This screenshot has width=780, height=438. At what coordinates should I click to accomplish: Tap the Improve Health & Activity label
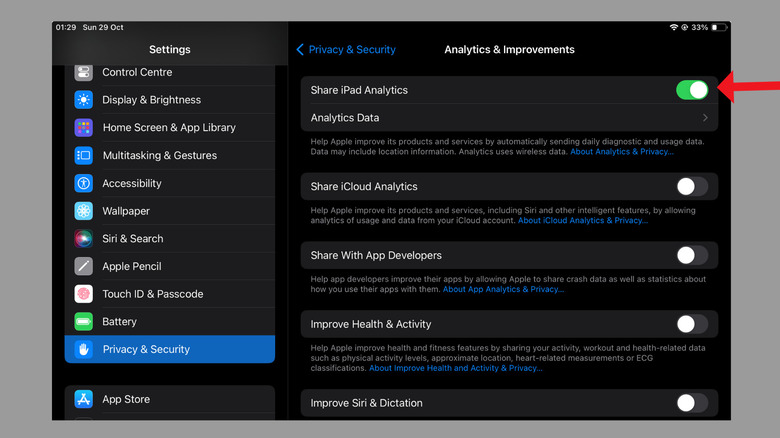(x=371, y=324)
